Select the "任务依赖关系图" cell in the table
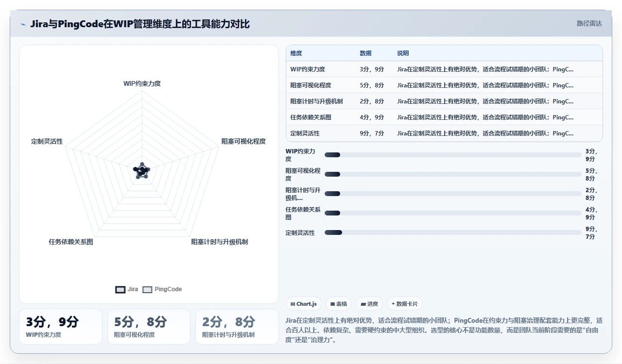The image size is (622, 364). coord(321,117)
